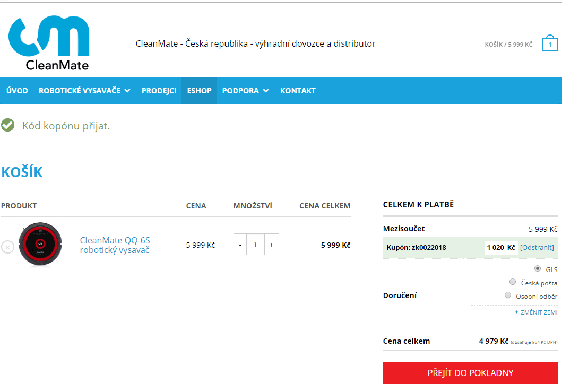Screen dimensions: 562x392
Task: Click the Doručení label
Action: (x=400, y=295)
